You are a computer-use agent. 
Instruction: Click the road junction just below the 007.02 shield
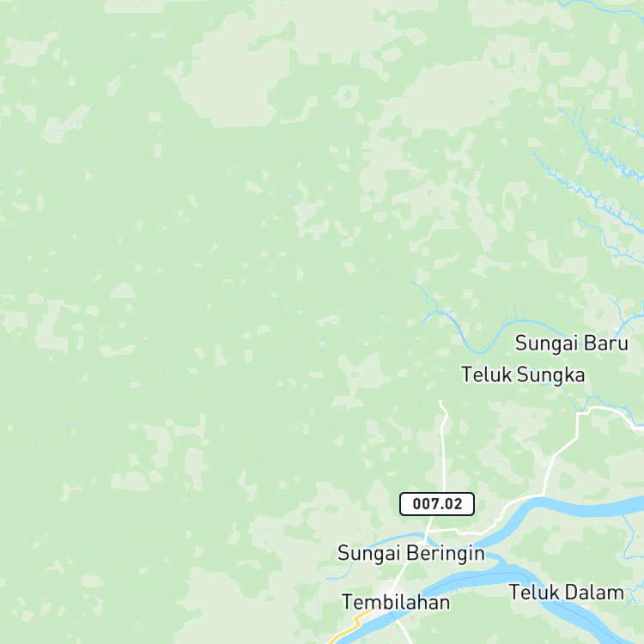428,531
